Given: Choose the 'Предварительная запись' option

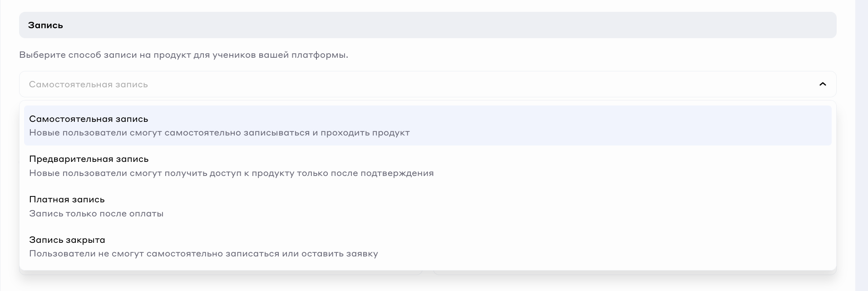Looking at the screenshot, I should click(89, 159).
